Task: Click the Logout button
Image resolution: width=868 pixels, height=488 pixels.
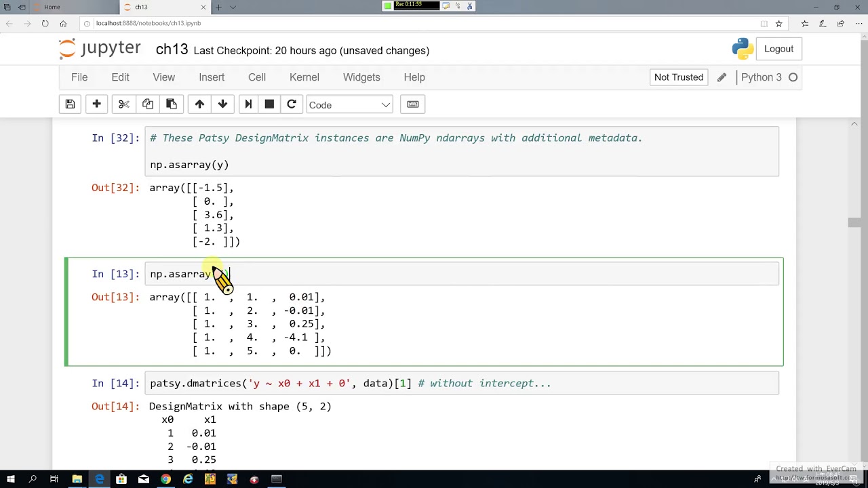Action: (x=778, y=49)
